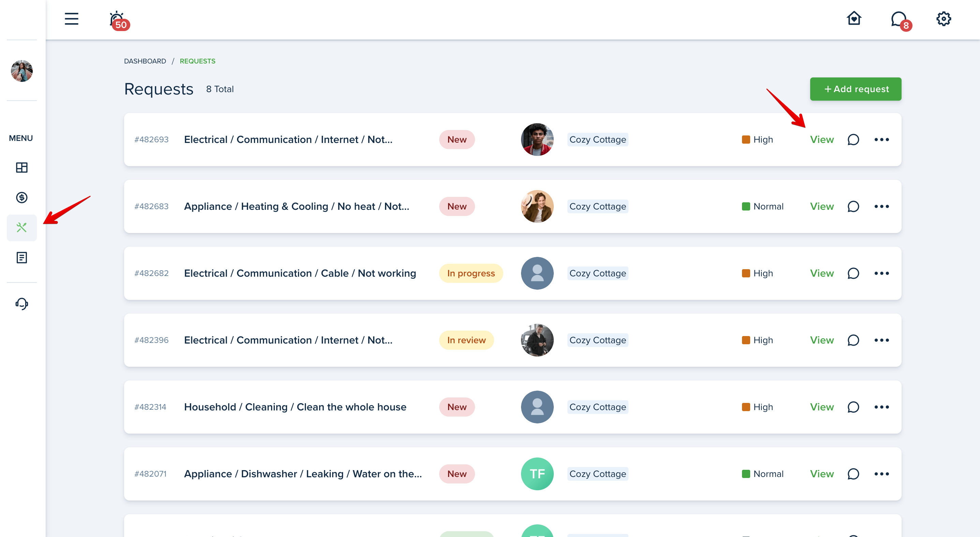Open Electrical / Communication / Cable / Not working title
This screenshot has width=980, height=537.
[x=300, y=274]
